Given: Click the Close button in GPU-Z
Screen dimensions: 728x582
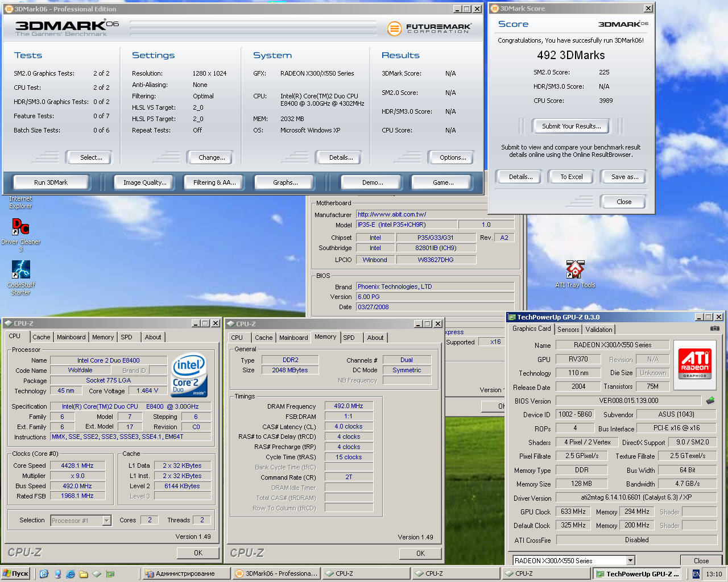Looking at the screenshot, I should pos(701,561).
